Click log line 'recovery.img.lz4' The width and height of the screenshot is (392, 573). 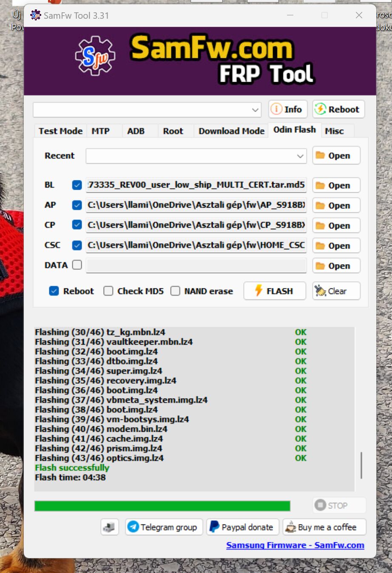[x=105, y=380]
